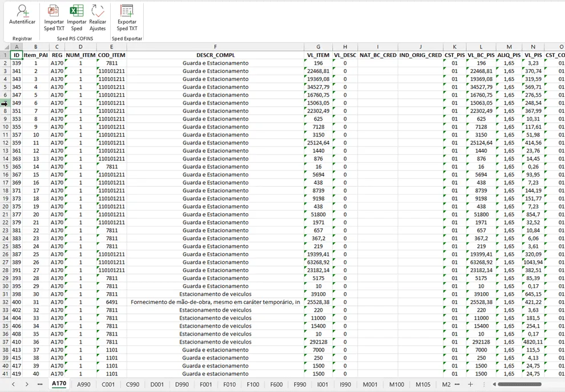Select VL_ITEM cell containing 292128
This screenshot has height=392, width=565.
318,342
